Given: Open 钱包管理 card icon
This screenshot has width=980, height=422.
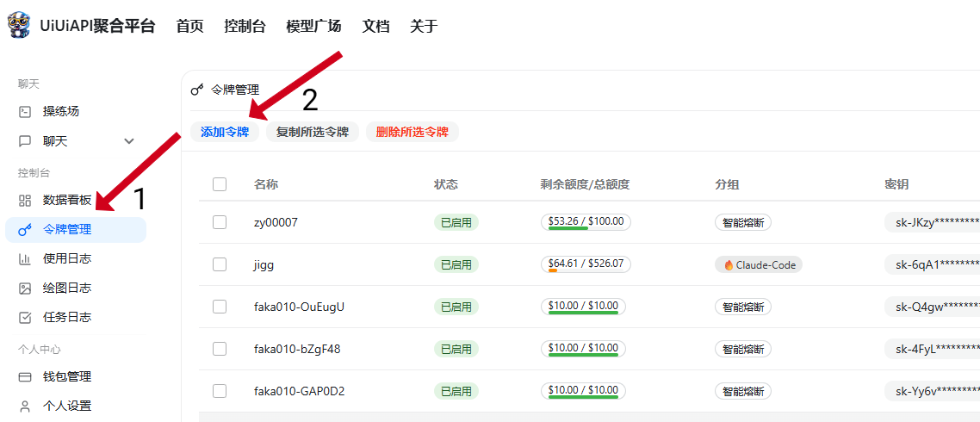Looking at the screenshot, I should (25, 376).
